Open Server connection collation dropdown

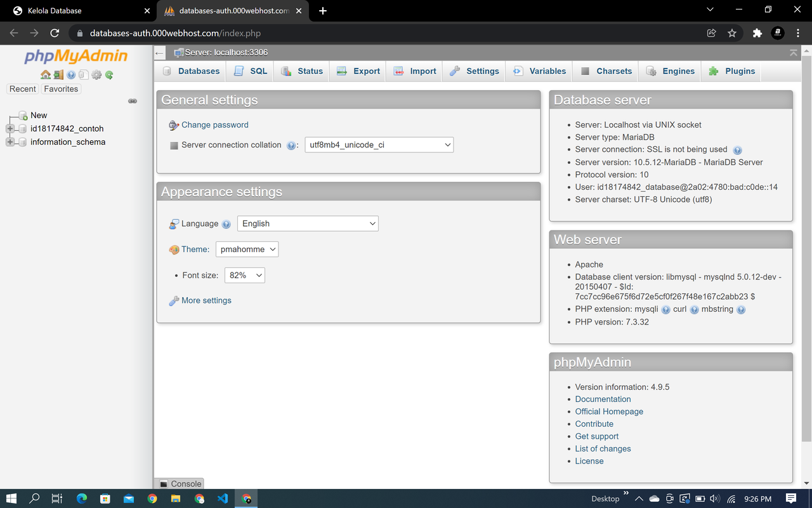pyautogui.click(x=379, y=145)
